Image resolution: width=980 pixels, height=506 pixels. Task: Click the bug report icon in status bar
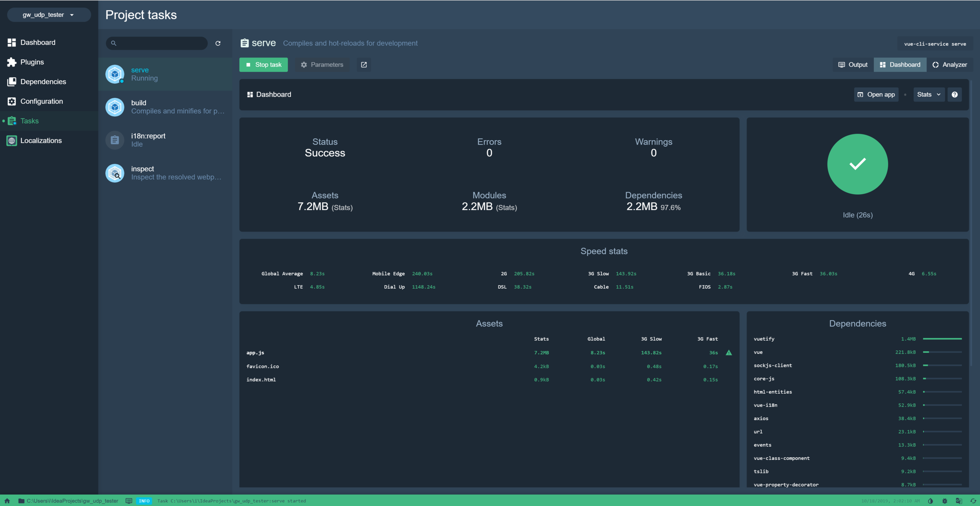point(945,501)
